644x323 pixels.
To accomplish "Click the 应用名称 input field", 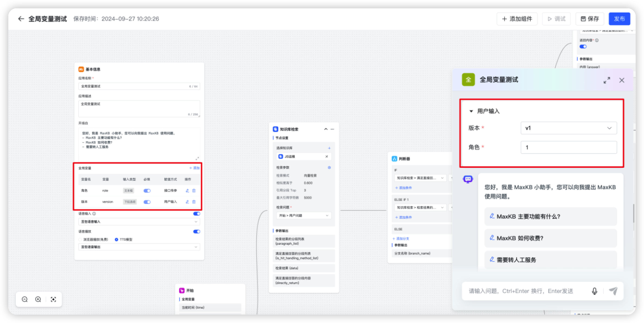I will click(139, 86).
